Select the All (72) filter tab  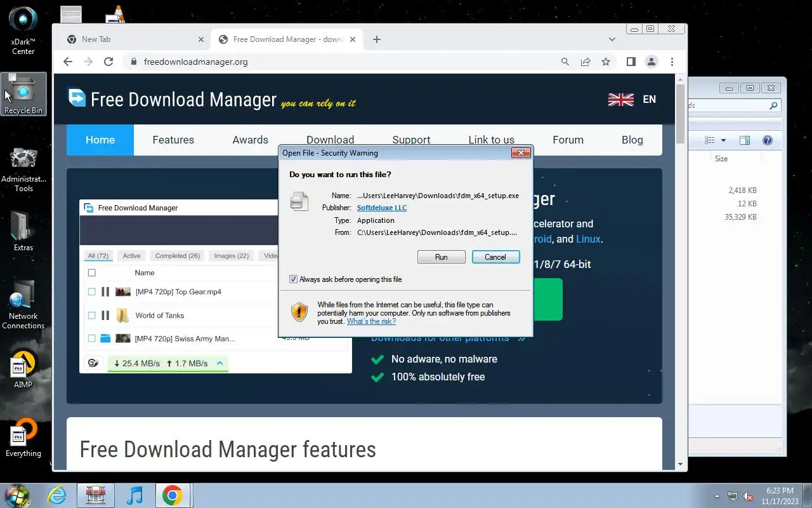pos(98,256)
